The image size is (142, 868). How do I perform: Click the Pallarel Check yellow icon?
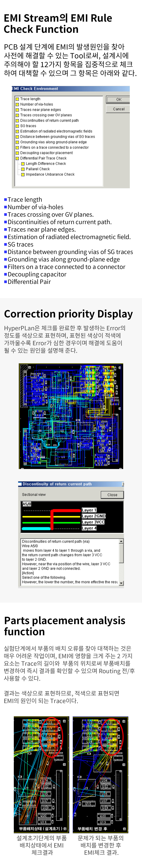click(23, 169)
